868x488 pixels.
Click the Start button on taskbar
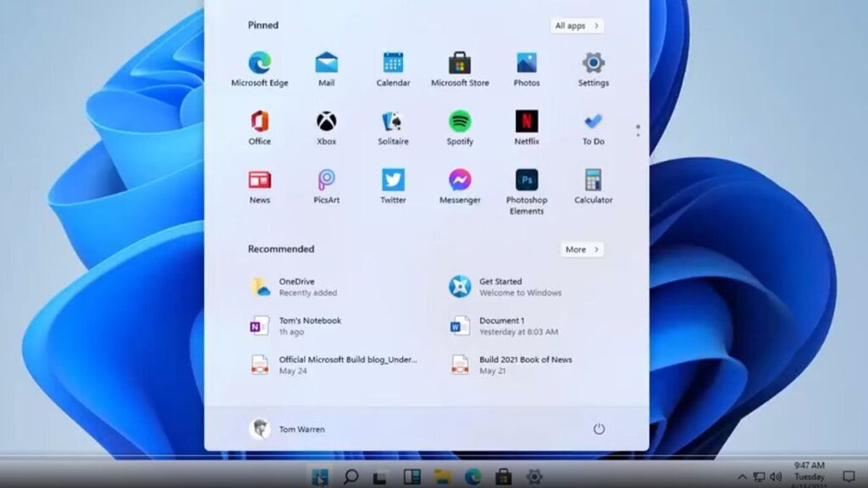click(x=320, y=476)
